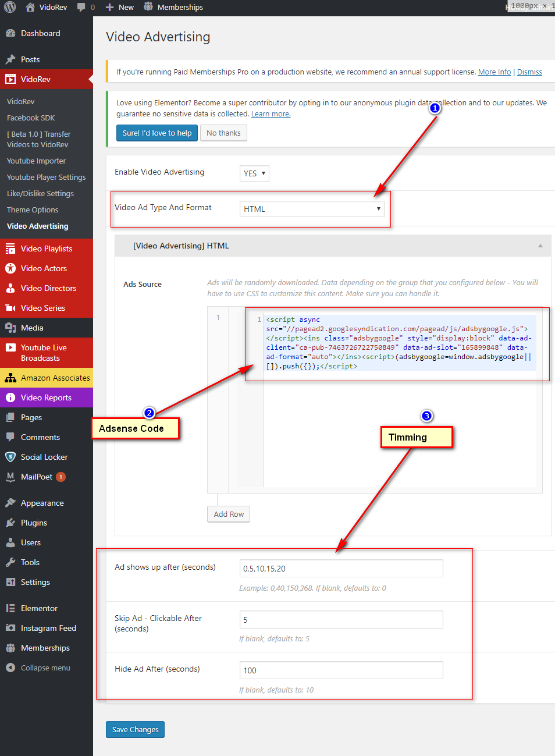Click "Sure! I'd love to help" button
555x756 pixels.
[x=157, y=133]
